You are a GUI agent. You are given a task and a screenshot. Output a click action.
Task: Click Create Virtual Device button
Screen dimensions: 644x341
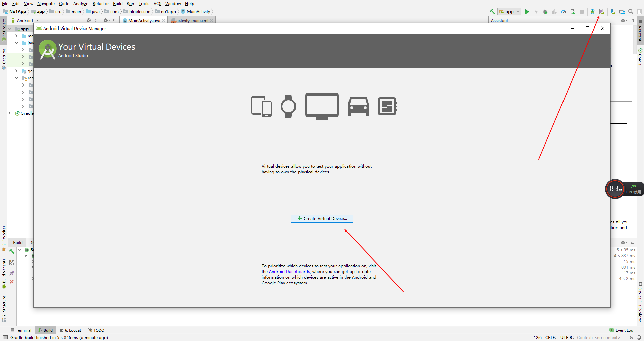click(x=322, y=219)
